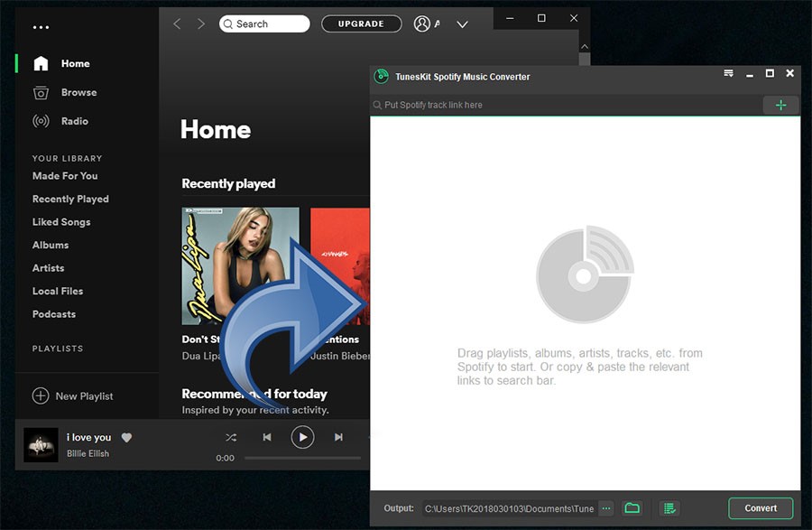The width and height of the screenshot is (812, 530).
Task: Maximize the TunesKit window
Action: point(770,73)
